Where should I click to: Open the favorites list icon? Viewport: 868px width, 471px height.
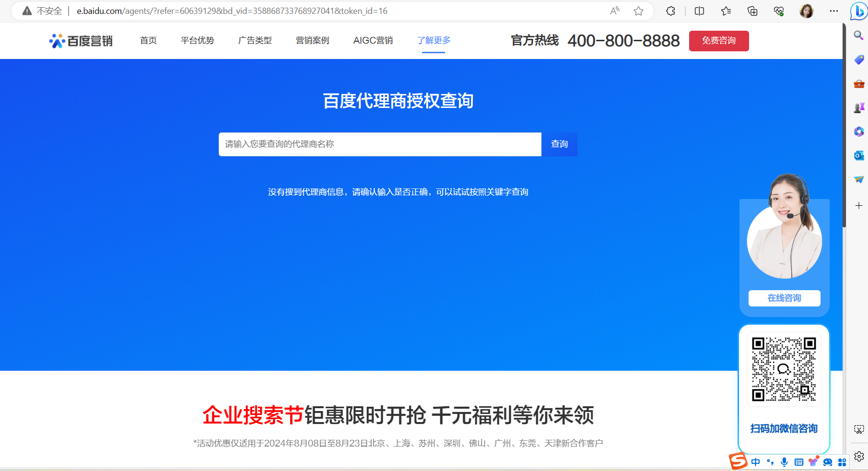coord(726,11)
